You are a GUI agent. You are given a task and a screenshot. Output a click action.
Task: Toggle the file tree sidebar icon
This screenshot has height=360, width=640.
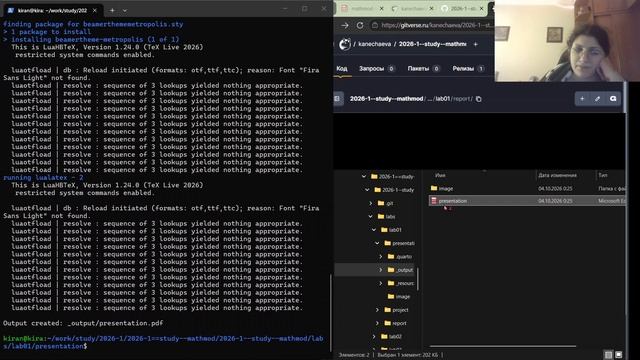[x=337, y=99]
